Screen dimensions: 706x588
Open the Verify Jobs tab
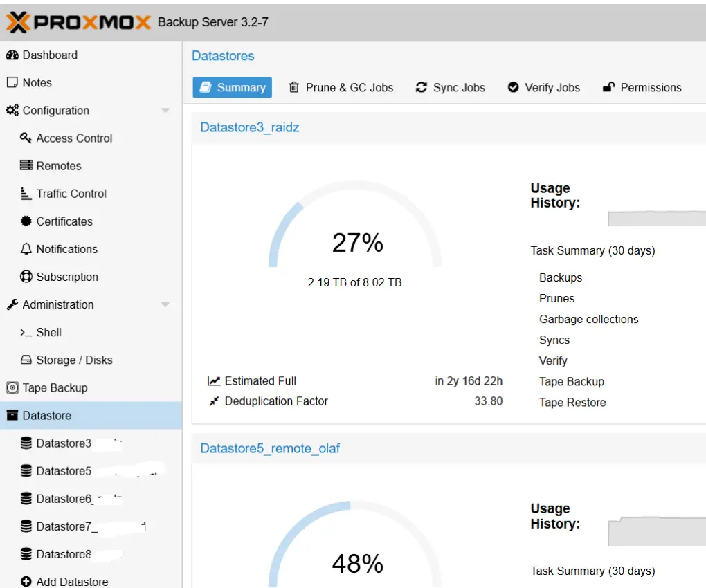(544, 87)
